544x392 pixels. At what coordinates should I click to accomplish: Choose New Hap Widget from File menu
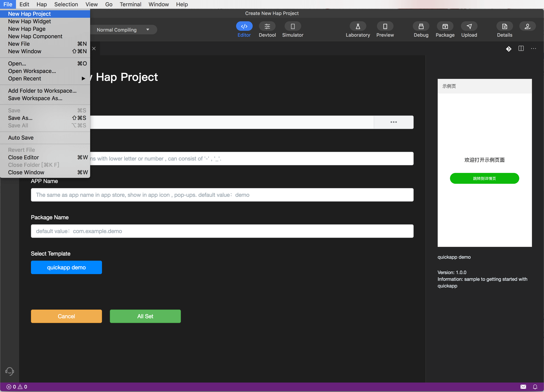tap(45, 21)
